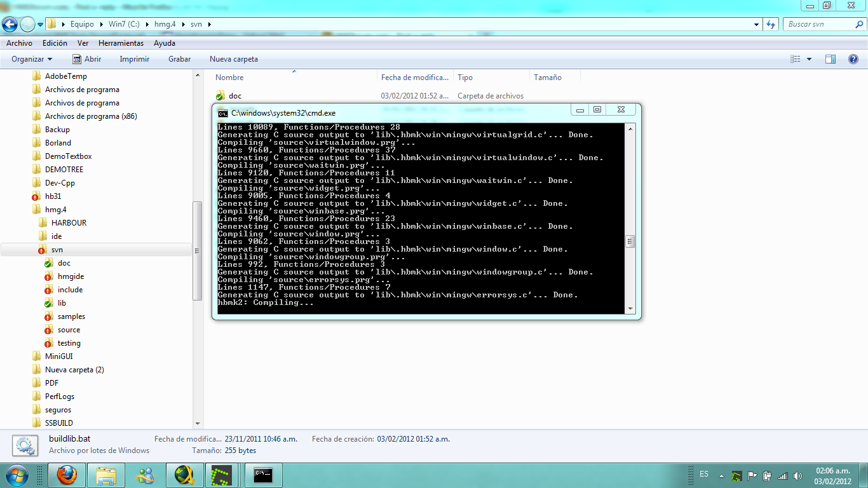Click the cmd scrollbar down arrow
The height and width of the screenshot is (488, 868).
(x=630, y=309)
